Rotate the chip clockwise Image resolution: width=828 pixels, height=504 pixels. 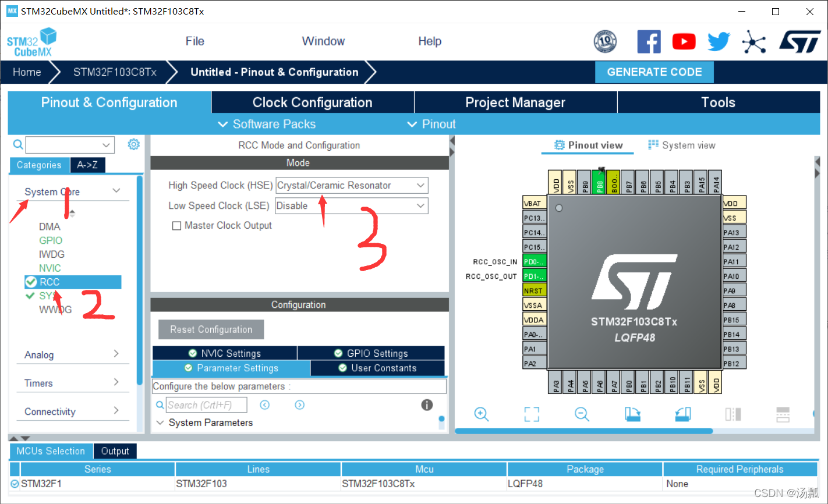click(x=632, y=414)
